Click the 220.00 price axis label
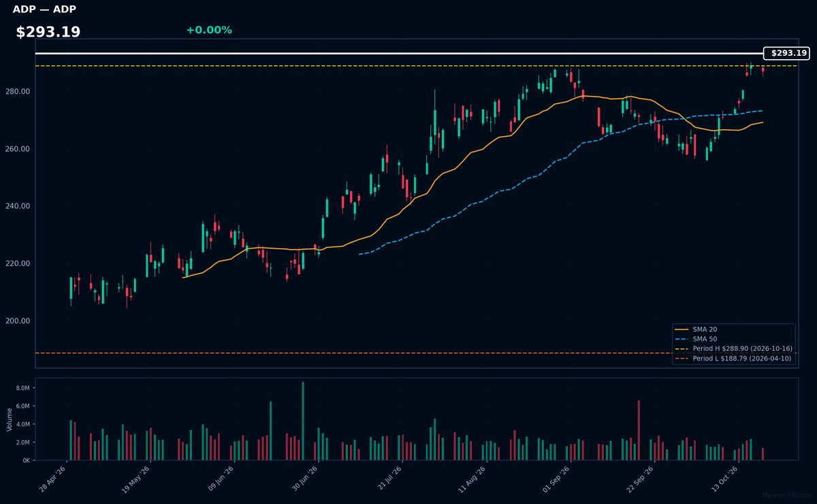This screenshot has width=817, height=504. 18,264
